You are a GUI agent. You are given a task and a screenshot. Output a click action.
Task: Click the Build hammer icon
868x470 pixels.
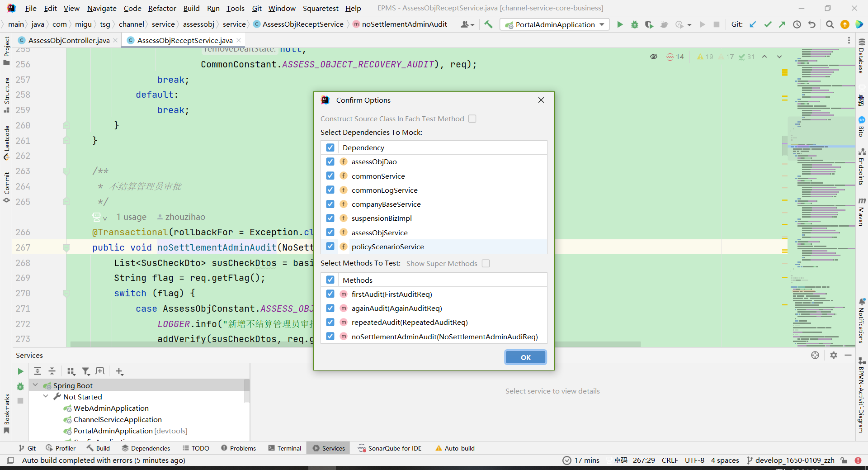488,24
